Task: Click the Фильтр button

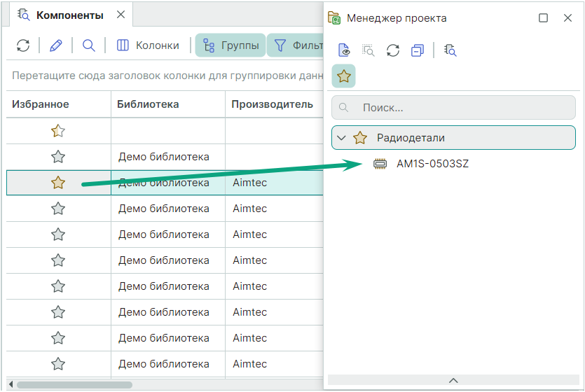Action: pos(297,45)
